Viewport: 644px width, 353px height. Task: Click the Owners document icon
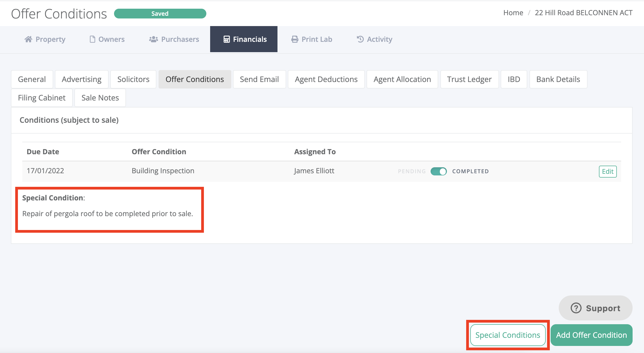tap(92, 39)
